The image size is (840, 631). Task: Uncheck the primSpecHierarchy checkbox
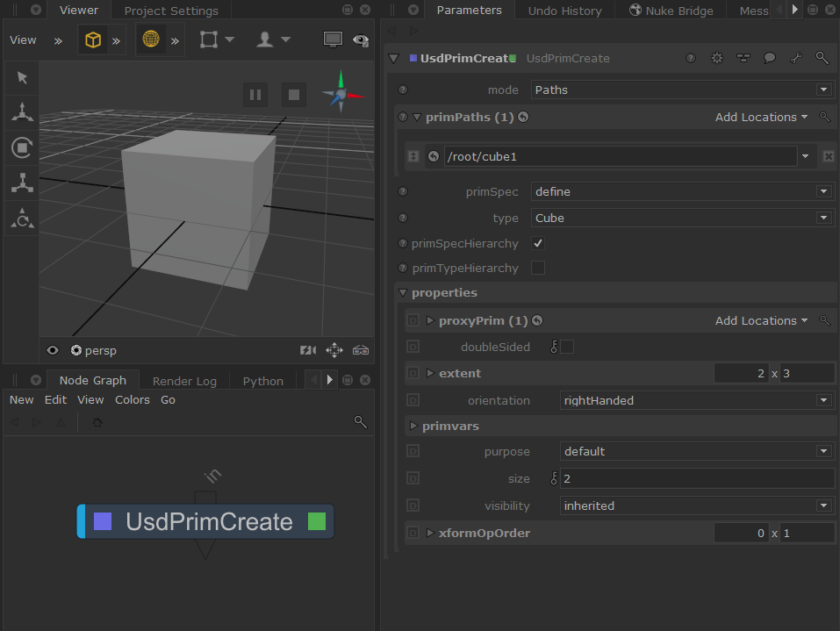[x=538, y=243]
